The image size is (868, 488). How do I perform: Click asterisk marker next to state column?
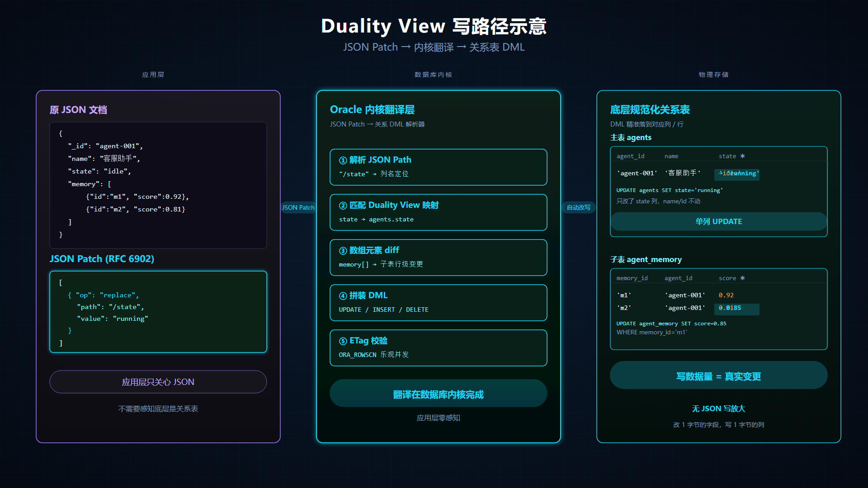tap(742, 156)
